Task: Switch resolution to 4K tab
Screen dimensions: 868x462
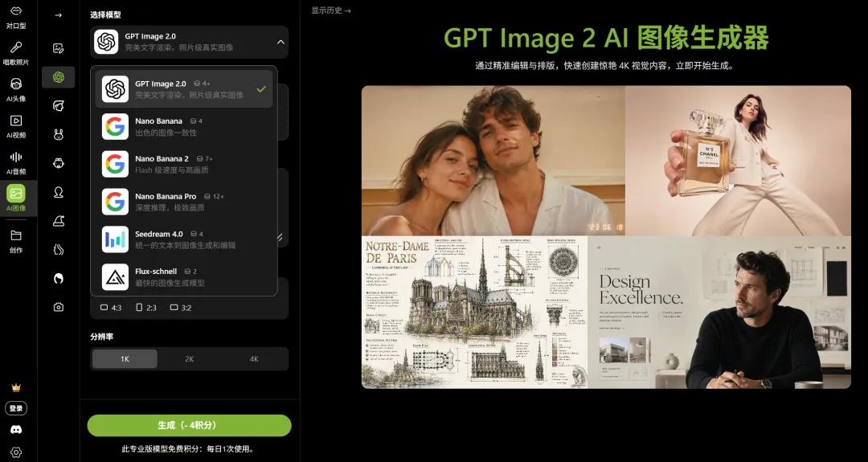Action: pyautogui.click(x=254, y=359)
